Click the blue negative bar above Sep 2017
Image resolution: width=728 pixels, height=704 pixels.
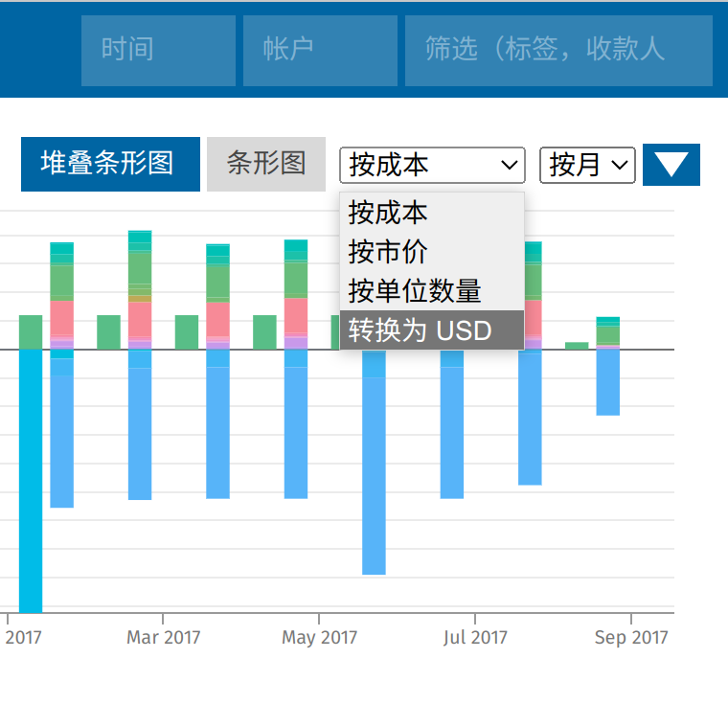607,383
